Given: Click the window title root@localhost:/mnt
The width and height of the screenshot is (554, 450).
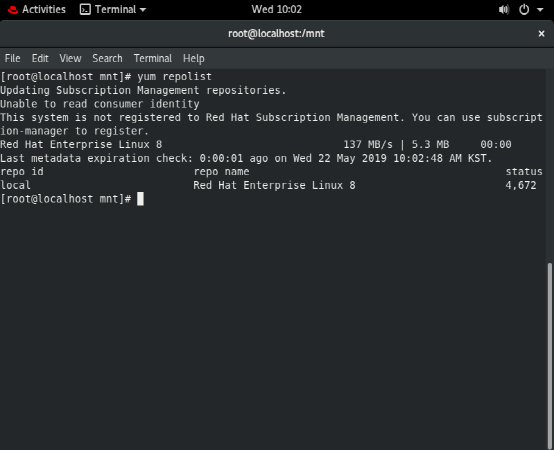Looking at the screenshot, I should [x=276, y=34].
